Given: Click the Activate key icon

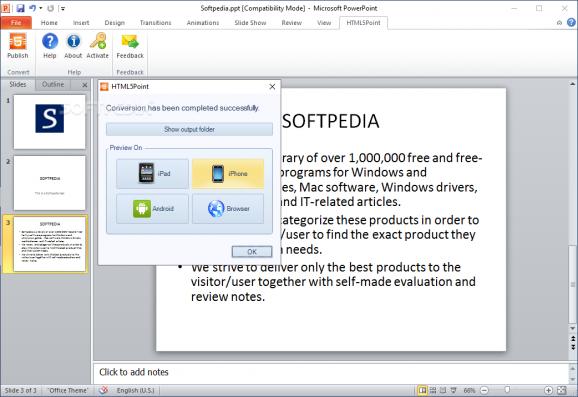Looking at the screenshot, I should pyautogui.click(x=98, y=41).
